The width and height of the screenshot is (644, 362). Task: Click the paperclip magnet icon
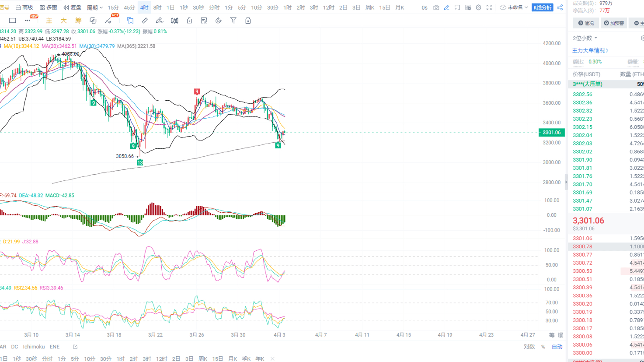[x=219, y=21]
